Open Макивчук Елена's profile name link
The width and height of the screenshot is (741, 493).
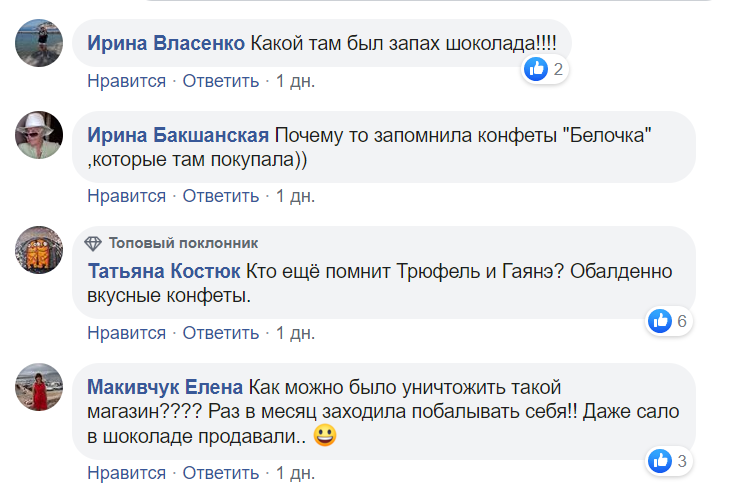click(x=165, y=386)
